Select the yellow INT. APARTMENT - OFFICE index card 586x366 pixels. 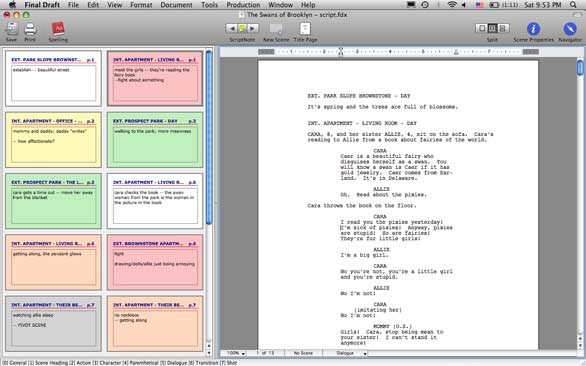point(53,140)
